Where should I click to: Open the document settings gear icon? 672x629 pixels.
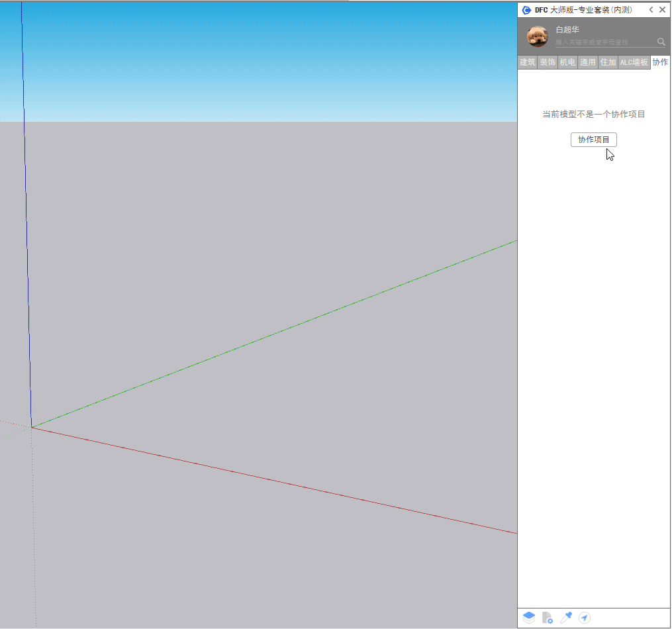pos(548,618)
